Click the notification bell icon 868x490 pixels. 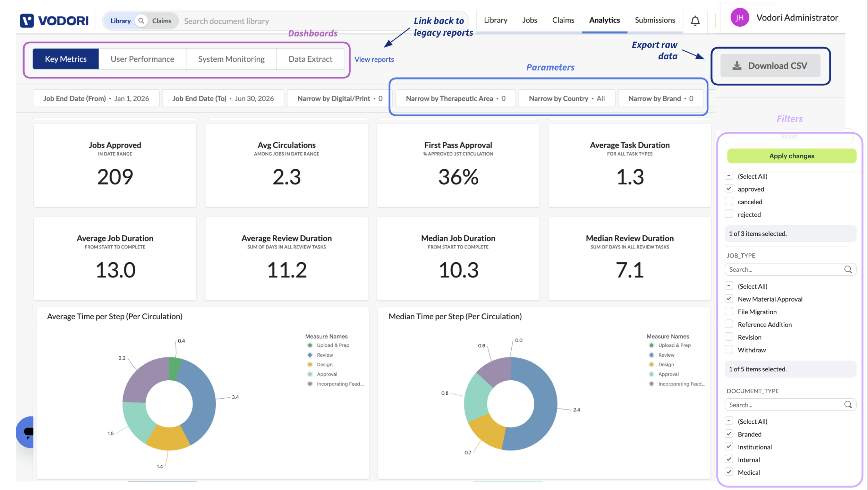(x=695, y=21)
